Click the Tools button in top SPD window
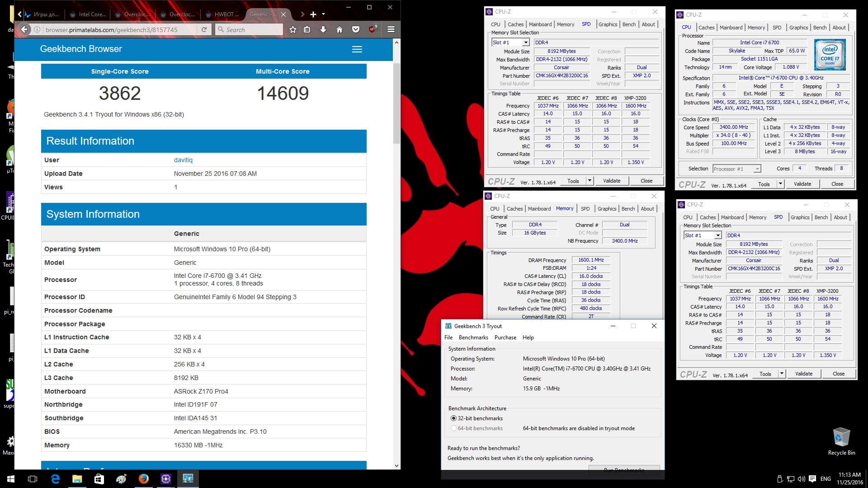 pyautogui.click(x=573, y=181)
